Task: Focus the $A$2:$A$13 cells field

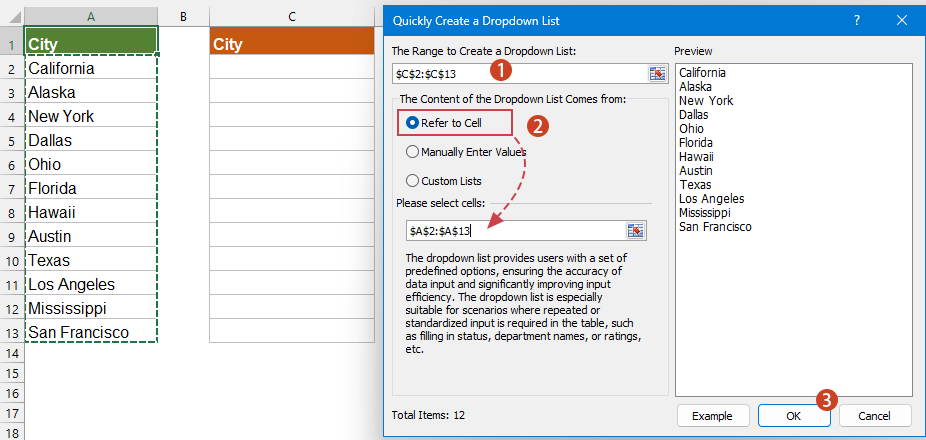Action: [516, 231]
